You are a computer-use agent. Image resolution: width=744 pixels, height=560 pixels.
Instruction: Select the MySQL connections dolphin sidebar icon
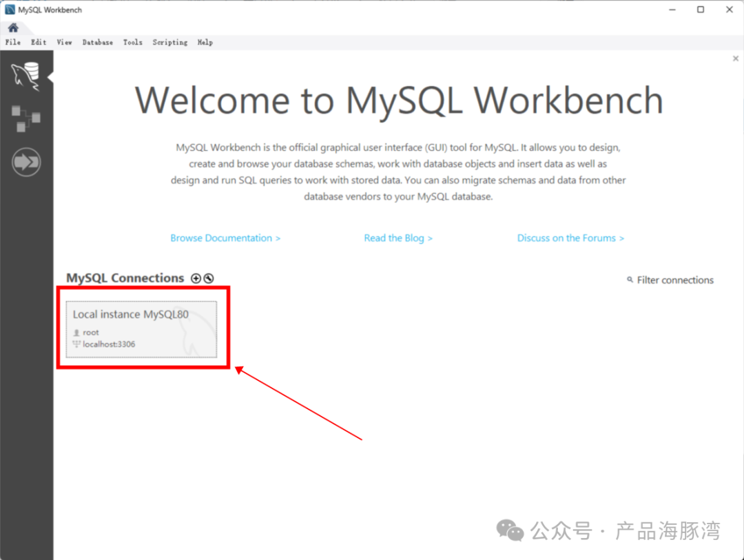[25, 76]
